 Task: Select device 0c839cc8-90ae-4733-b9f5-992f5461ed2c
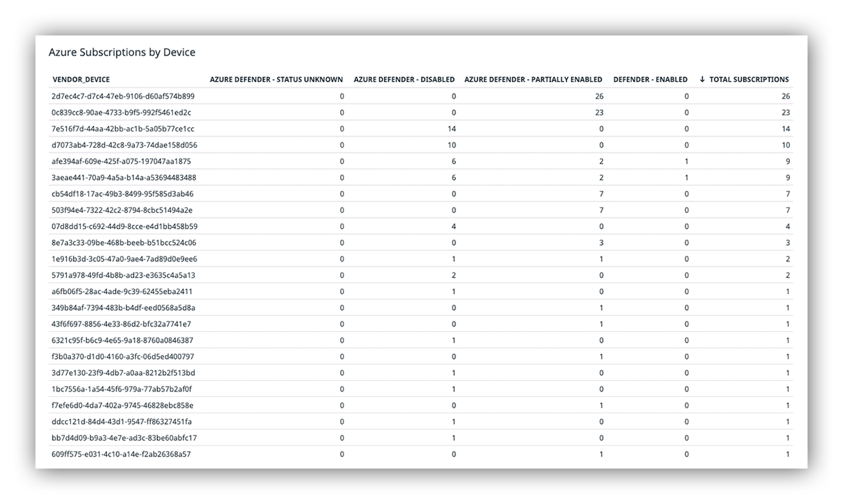tap(122, 113)
